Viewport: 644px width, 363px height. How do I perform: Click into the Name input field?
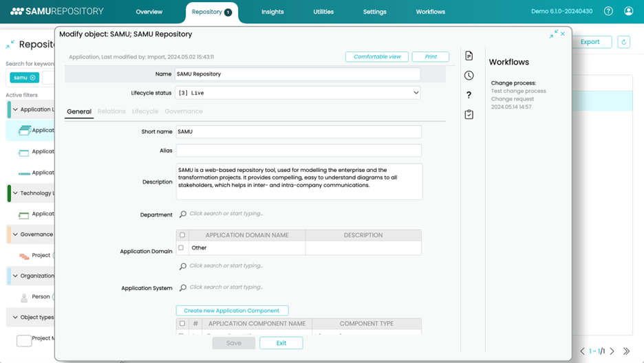pos(298,74)
